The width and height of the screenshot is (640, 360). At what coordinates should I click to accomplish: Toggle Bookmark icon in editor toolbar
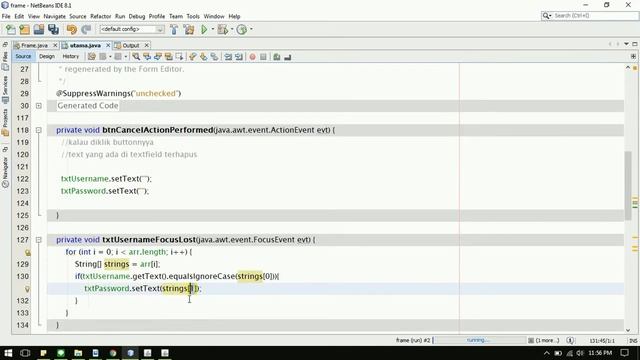coord(214,57)
